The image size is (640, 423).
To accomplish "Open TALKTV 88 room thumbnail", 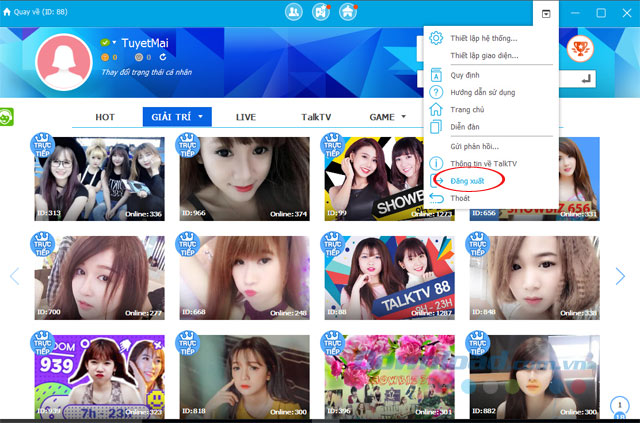I will (389, 278).
